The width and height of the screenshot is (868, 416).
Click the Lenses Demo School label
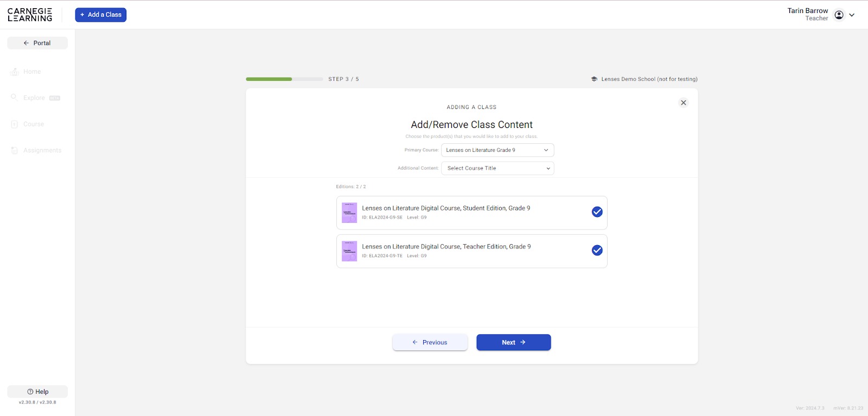click(649, 79)
